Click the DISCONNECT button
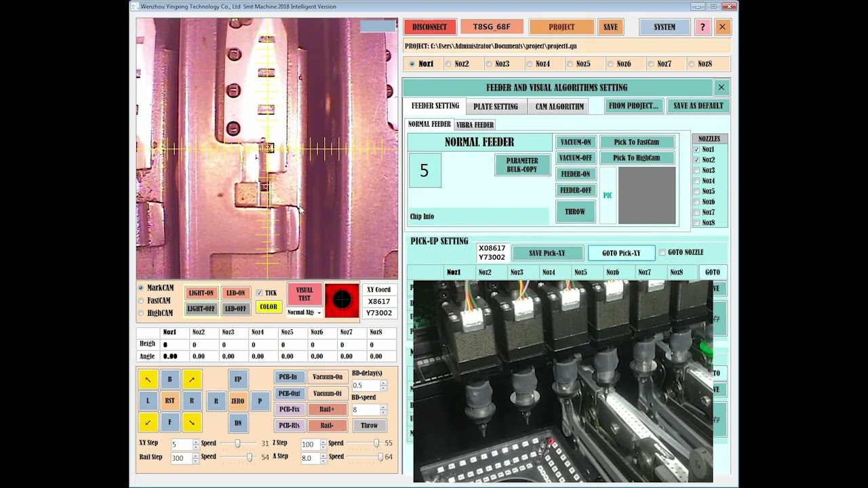 coord(430,27)
